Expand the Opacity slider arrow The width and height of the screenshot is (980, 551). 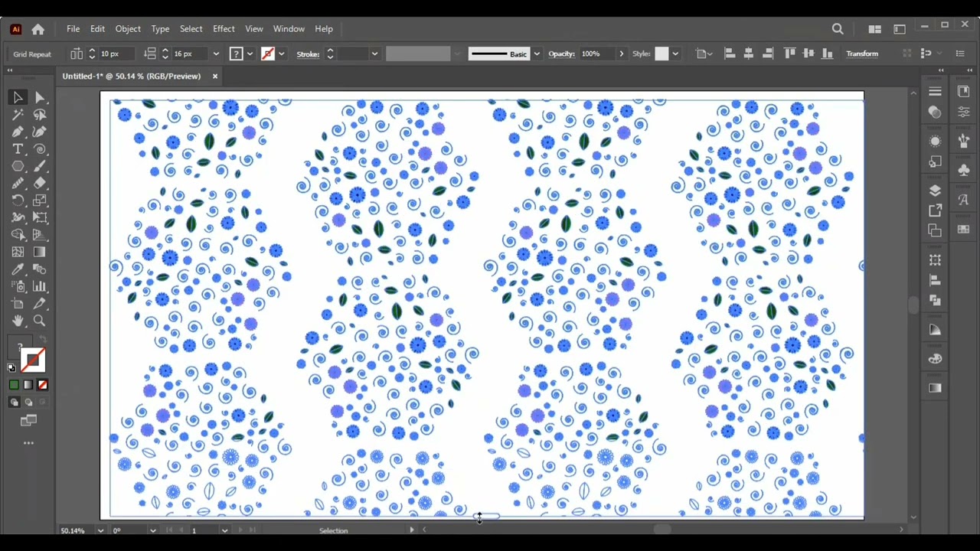tap(621, 54)
